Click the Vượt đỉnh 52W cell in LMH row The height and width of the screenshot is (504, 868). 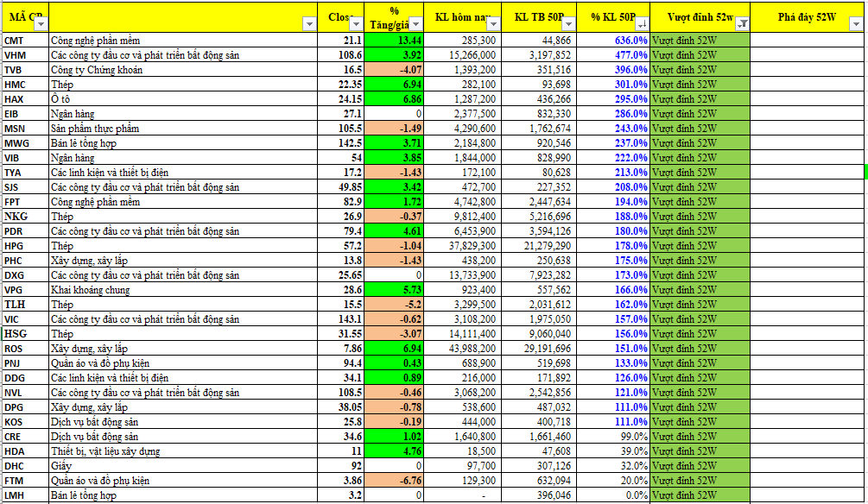700,495
